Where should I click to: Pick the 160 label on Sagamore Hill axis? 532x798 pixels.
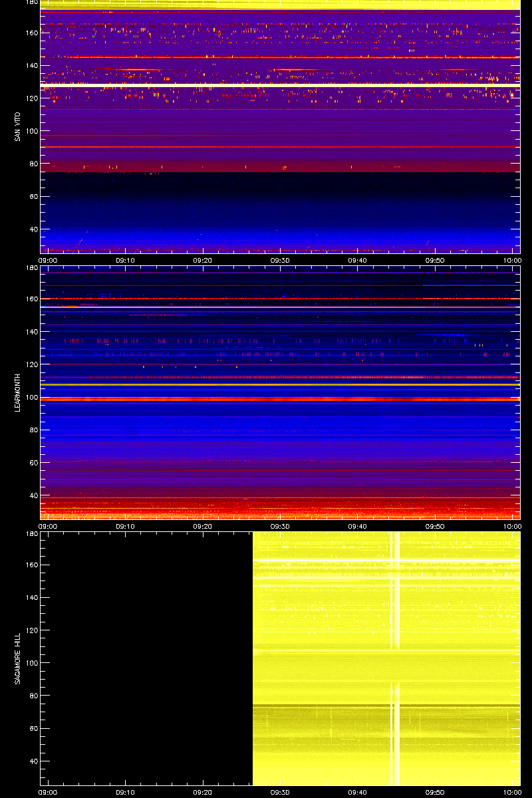[31, 565]
